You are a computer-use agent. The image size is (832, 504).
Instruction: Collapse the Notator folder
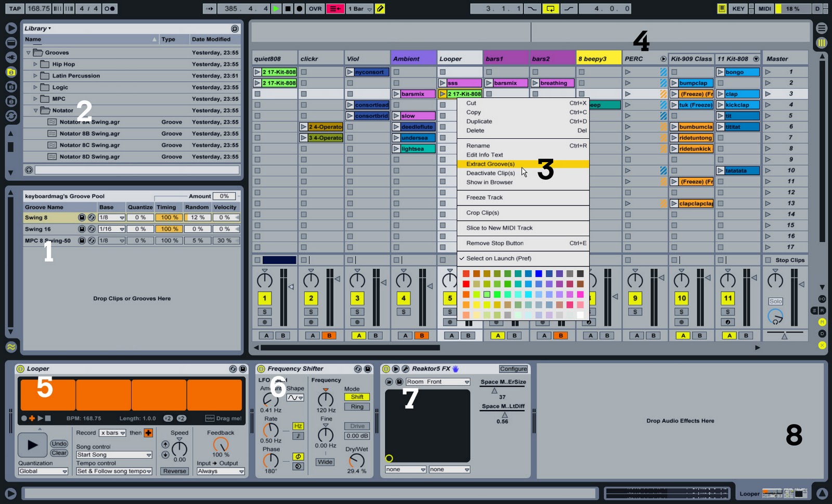(x=35, y=111)
